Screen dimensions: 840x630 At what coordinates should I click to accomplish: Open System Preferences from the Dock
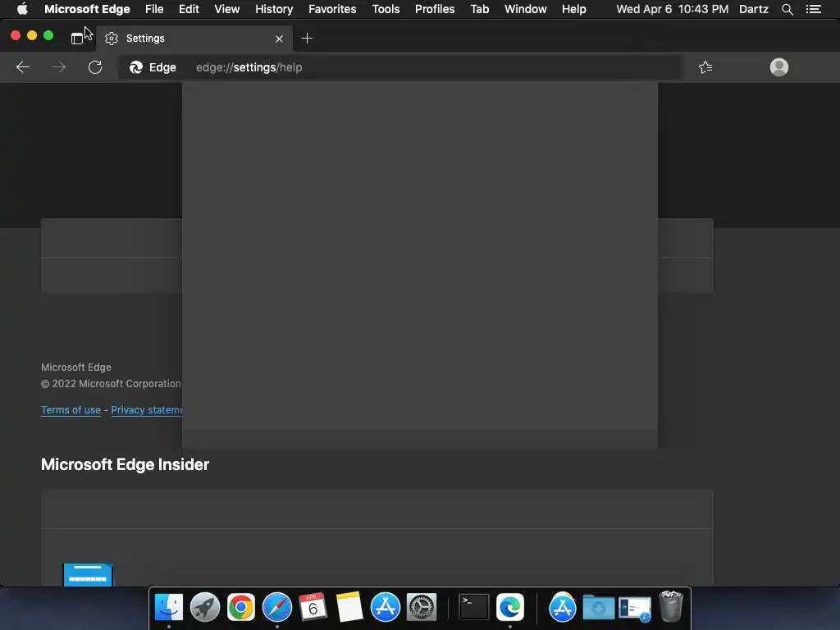coord(422,608)
